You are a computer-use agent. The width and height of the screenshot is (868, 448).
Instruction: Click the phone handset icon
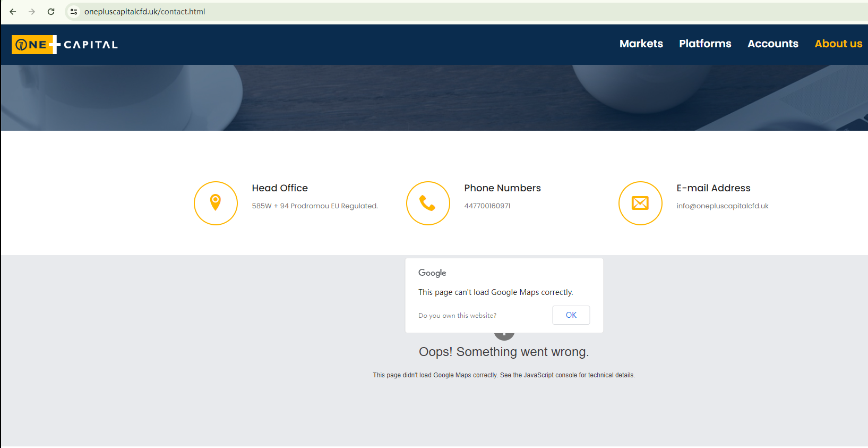428,203
